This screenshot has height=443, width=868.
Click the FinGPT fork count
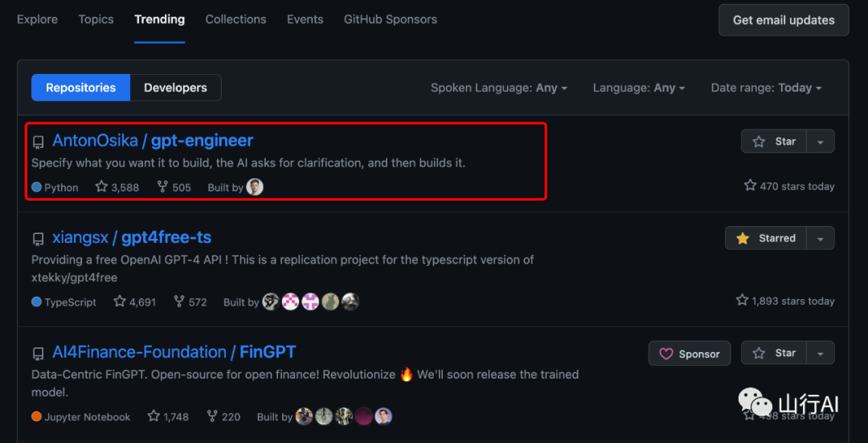[x=223, y=416]
